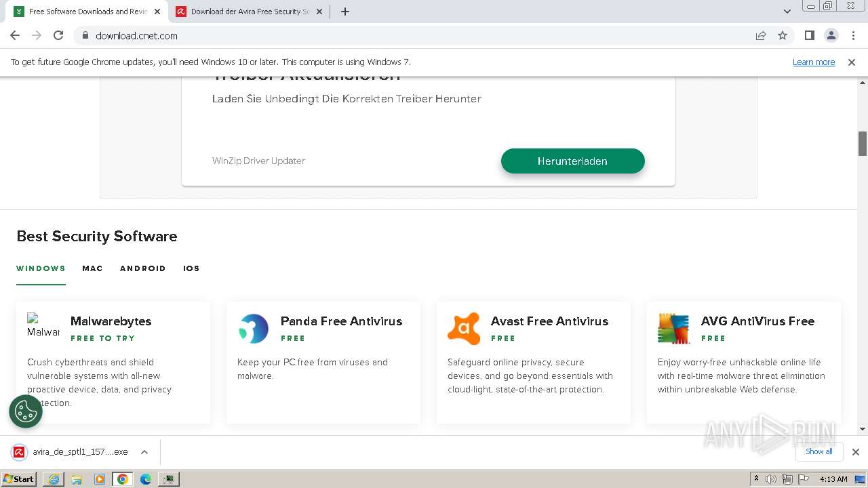The height and width of the screenshot is (488, 868).
Task: Click the Malwarebytes logo image
Action: pos(43,329)
